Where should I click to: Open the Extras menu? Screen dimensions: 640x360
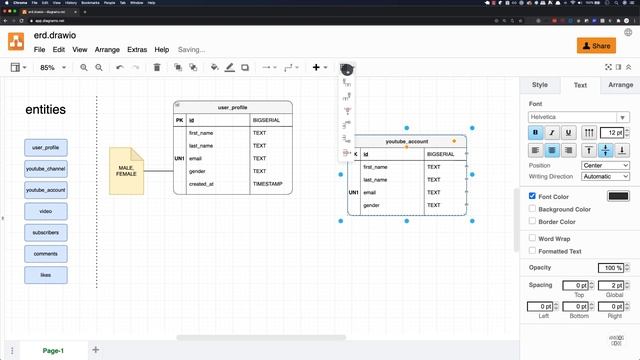coord(137,50)
